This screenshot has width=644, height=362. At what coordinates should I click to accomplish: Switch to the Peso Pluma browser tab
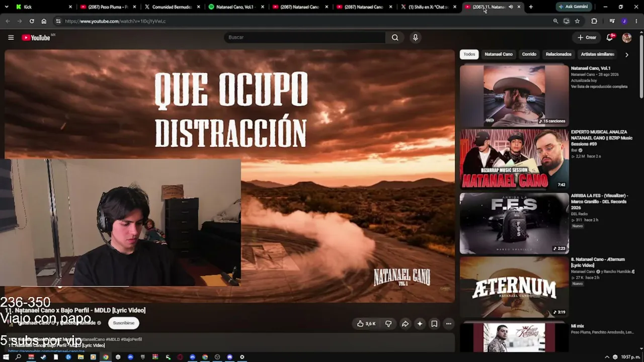click(x=108, y=7)
